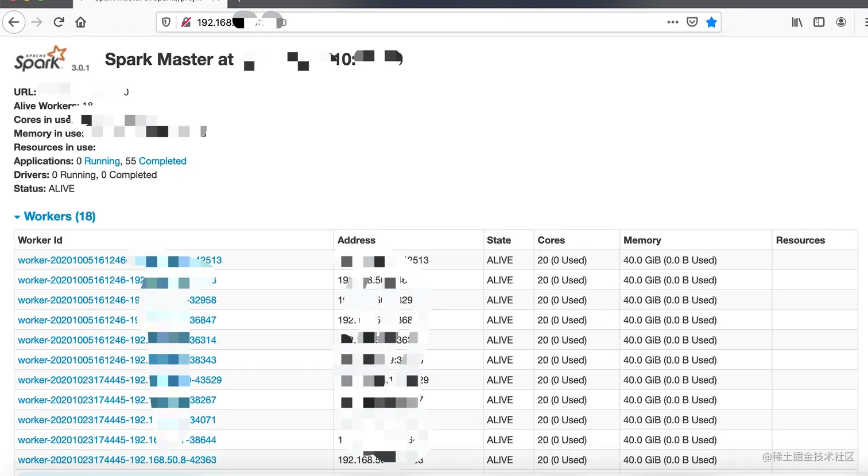
Task: Collapse the Workers (18) section
Action: [x=55, y=216]
